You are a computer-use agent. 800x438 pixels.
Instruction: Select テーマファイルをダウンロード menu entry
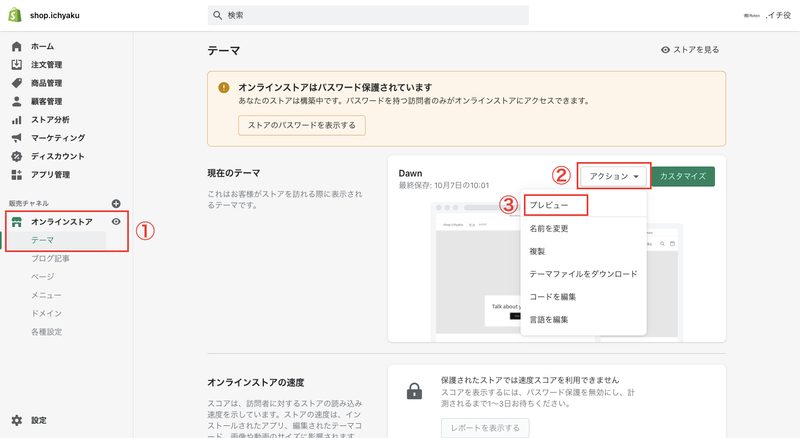click(x=583, y=274)
